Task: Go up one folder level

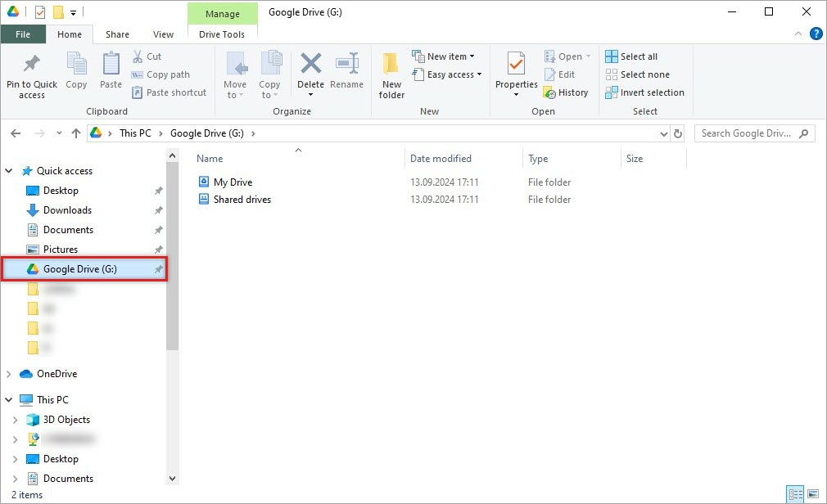Action: pos(76,133)
